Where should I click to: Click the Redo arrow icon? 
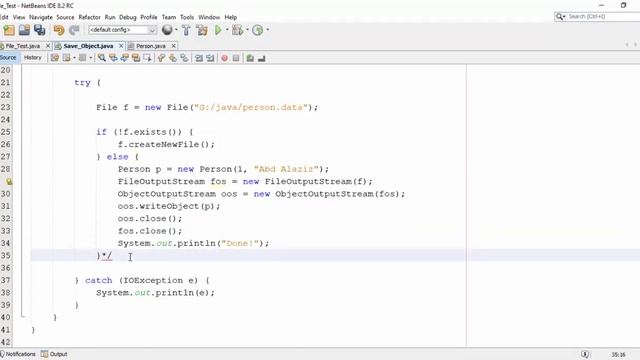74,30
